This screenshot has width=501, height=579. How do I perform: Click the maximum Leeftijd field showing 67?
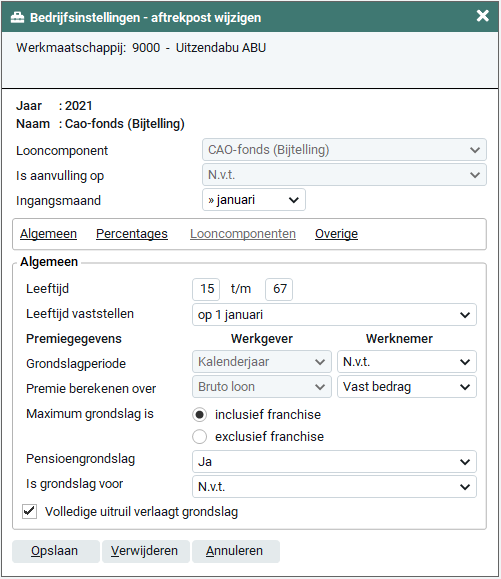click(x=279, y=289)
